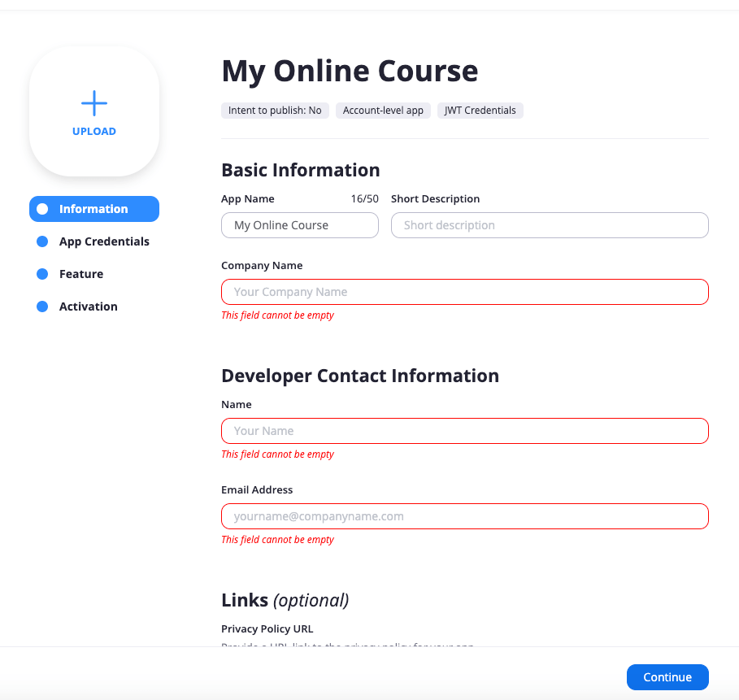
Task: Click the bullet icon next to Activation
Action: coord(42,307)
